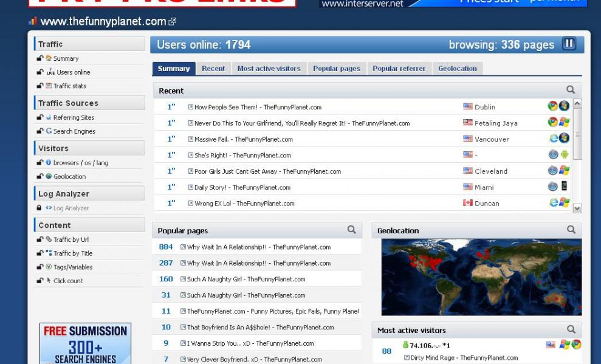Open 'I Wanna Strip You.. xD' popular page
This screenshot has height=364, width=601.
(250, 343)
